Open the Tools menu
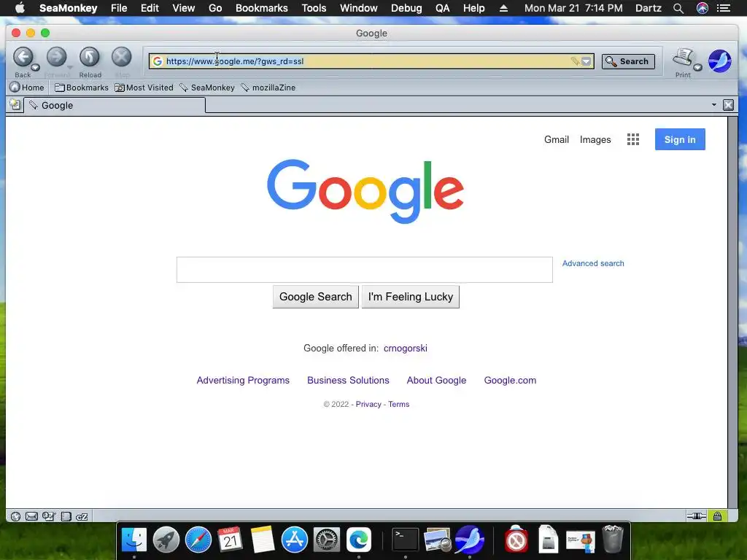 tap(314, 8)
